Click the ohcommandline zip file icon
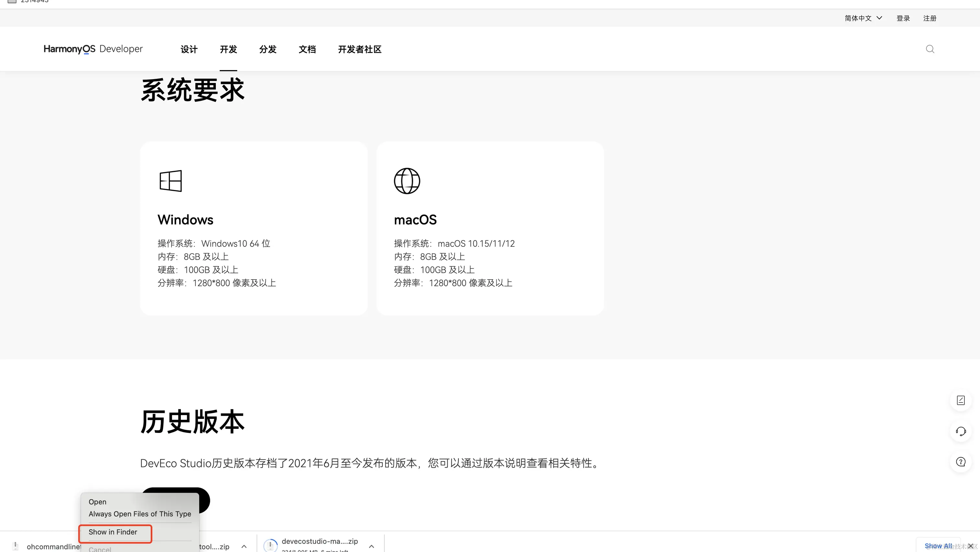Viewport: 980px width, 552px height. (x=15, y=546)
